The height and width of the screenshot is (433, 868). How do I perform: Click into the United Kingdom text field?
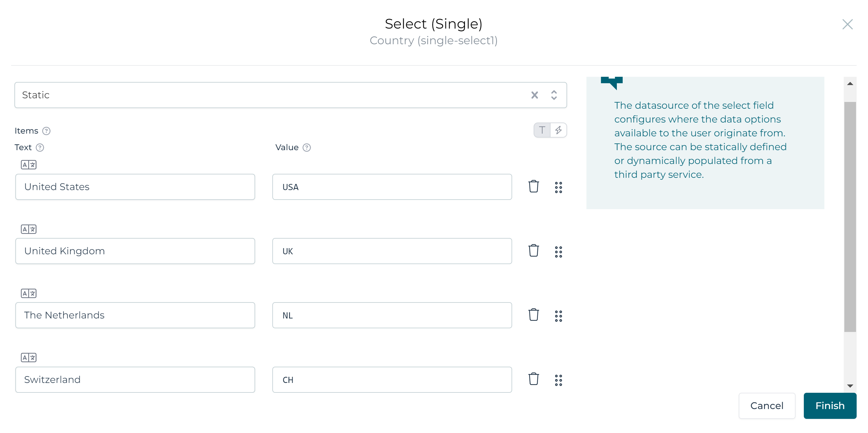pos(135,251)
